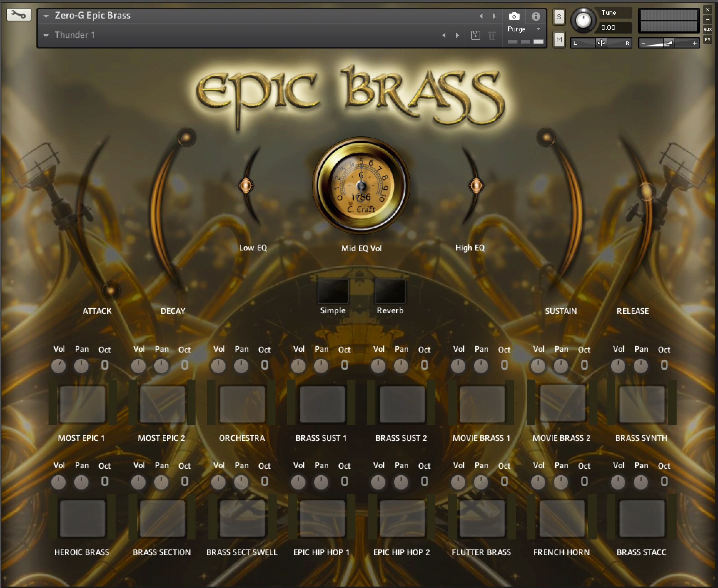The width and height of the screenshot is (718, 588).
Task: Enable the BRASS SECTION pad
Action: tap(162, 518)
